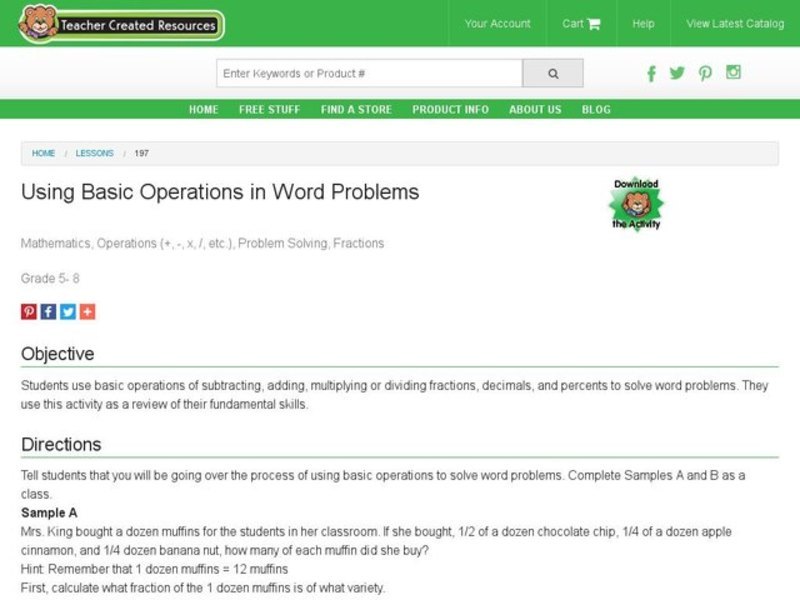Navigate to LESSONS via the breadcrumb

(93, 153)
